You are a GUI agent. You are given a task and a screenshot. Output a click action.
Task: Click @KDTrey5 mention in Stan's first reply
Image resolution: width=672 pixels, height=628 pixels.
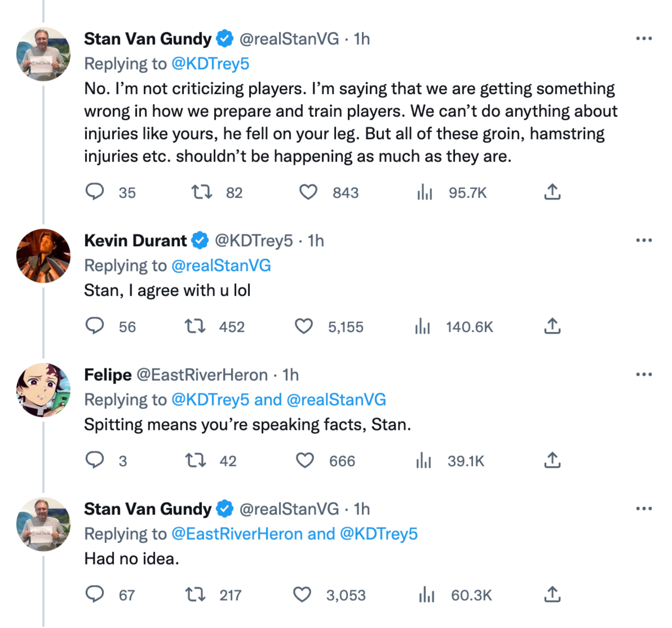(x=210, y=64)
